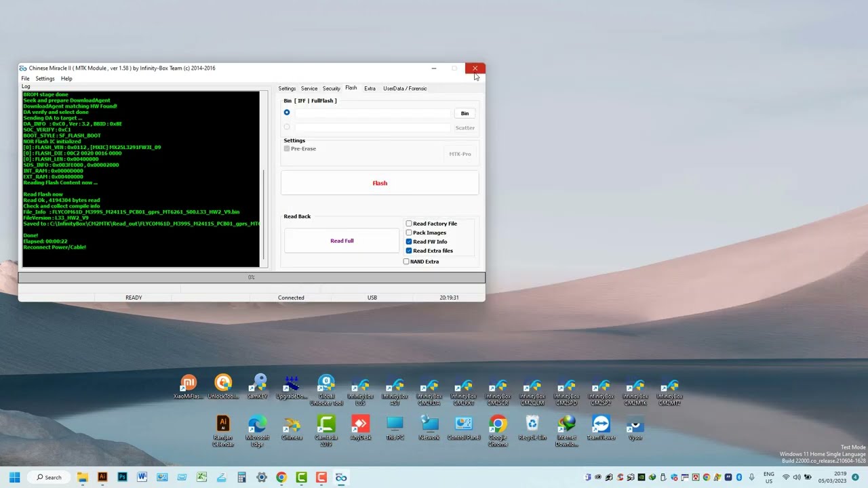Image resolution: width=868 pixels, height=488 pixels.
Task: Open the Windows Start menu
Action: (x=14, y=477)
